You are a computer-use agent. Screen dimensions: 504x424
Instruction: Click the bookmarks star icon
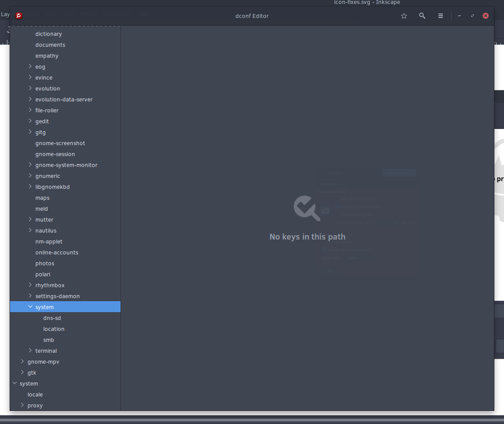[x=404, y=16]
